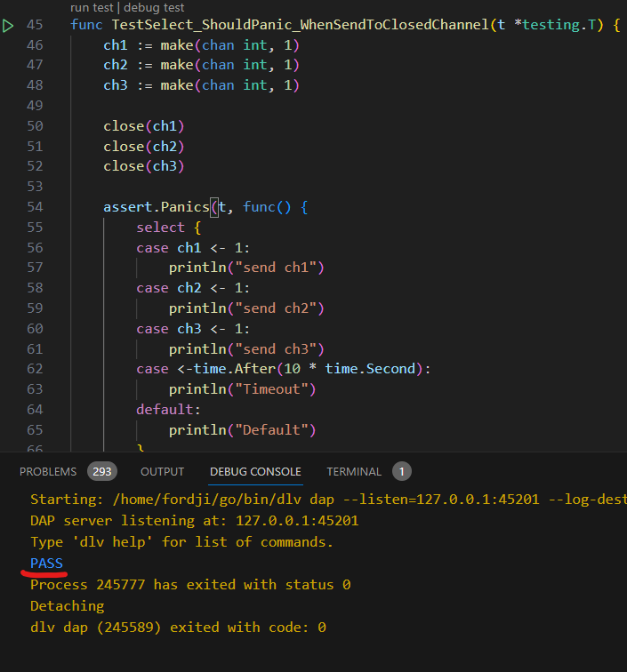The width and height of the screenshot is (627, 672).
Task: Click the PASS result in debug console
Action: click(46, 564)
